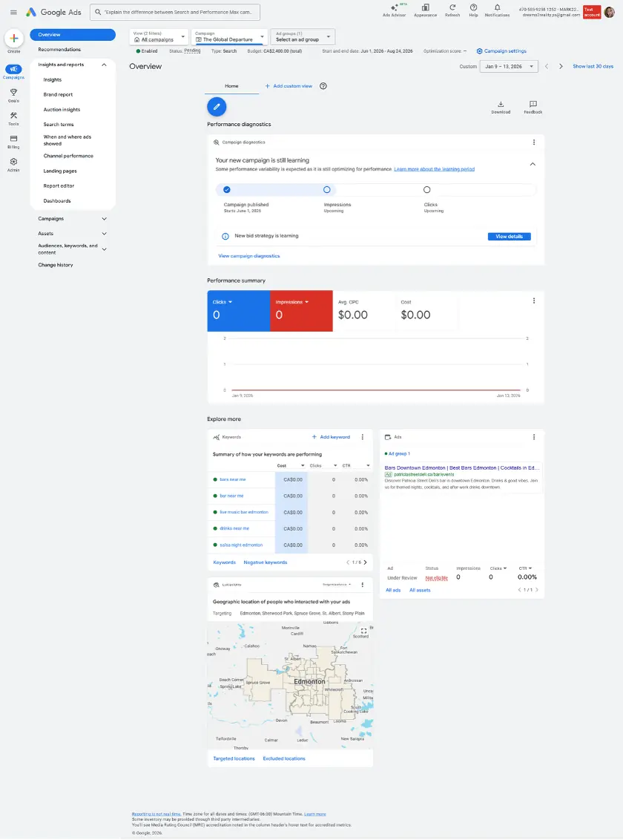Open the Ads Advisor beta icon
The image size is (623, 840).
pos(395,10)
